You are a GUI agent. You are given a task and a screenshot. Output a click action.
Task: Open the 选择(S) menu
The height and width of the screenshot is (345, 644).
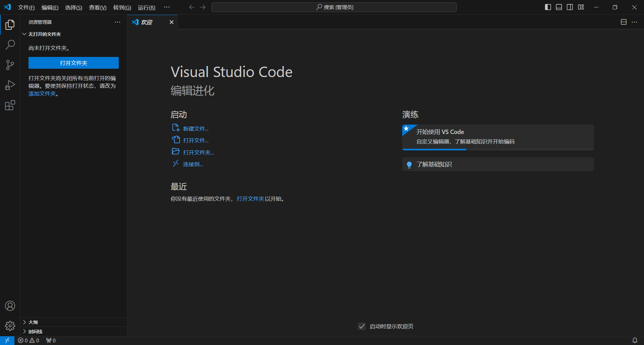[73, 7]
